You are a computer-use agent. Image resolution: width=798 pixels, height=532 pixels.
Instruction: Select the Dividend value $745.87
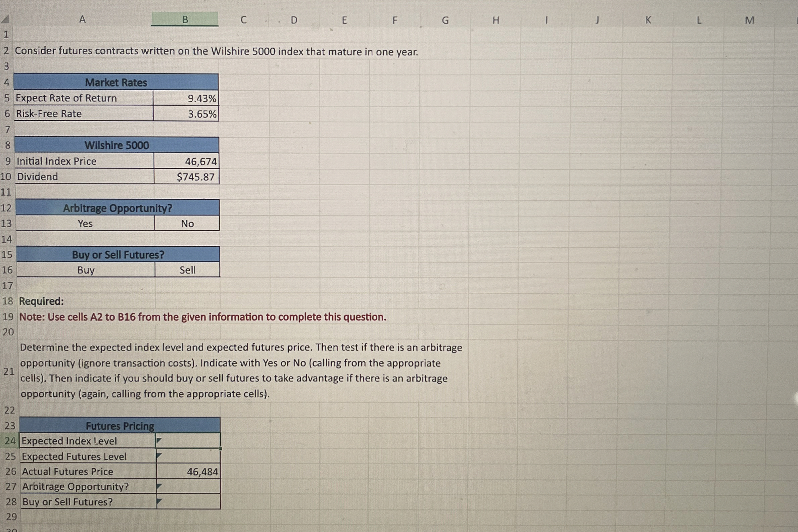[187, 177]
